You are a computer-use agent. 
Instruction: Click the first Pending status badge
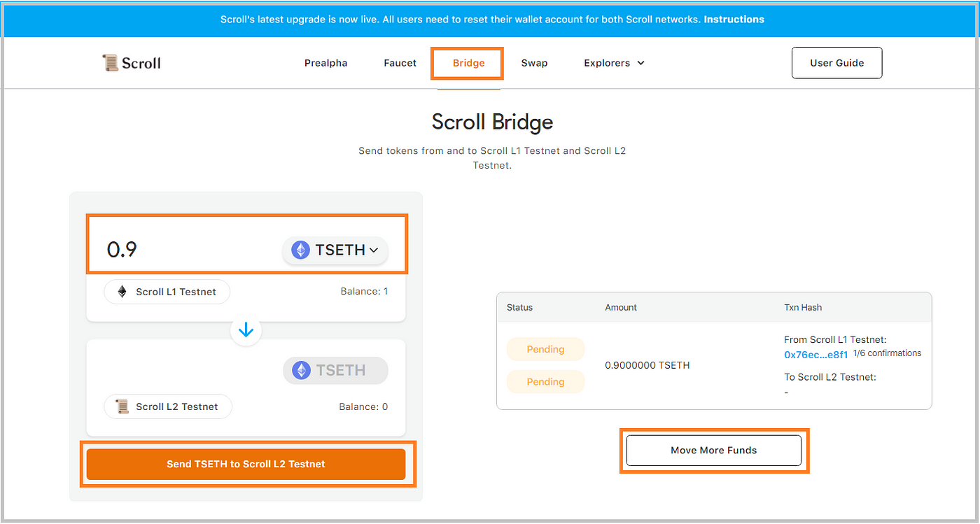point(545,349)
